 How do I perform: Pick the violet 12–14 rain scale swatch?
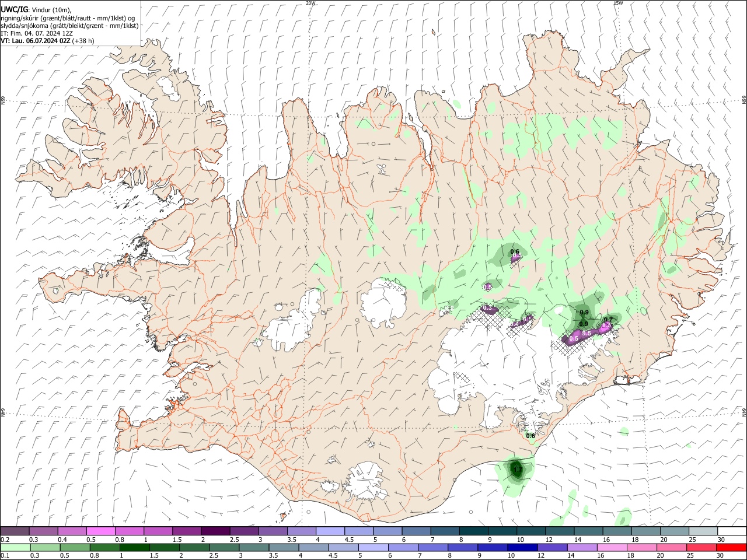(552, 547)
